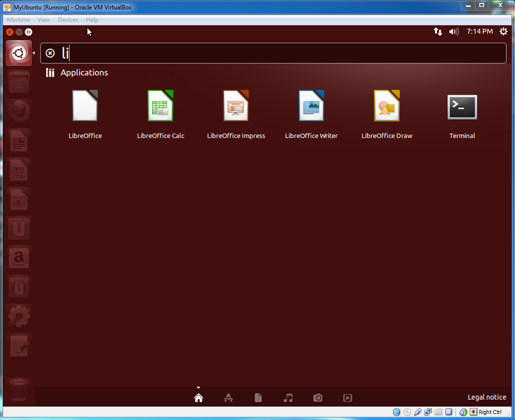The width and height of the screenshot is (515, 420).
Task: Click the USB devices status icon
Action: point(418,412)
